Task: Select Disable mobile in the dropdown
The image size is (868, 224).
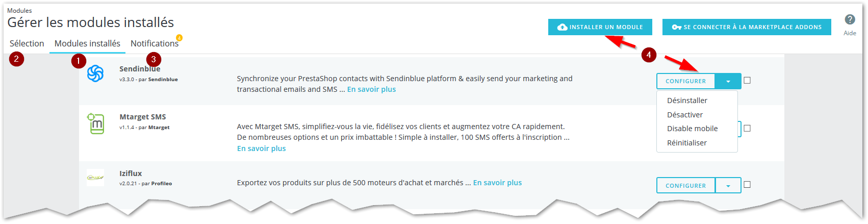Action: (692, 129)
